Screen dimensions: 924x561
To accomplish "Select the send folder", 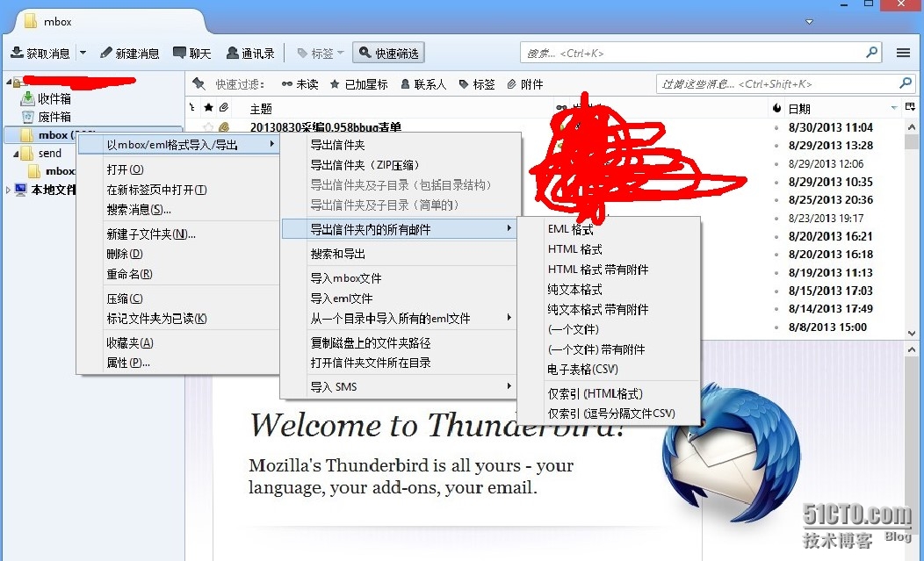I will coord(50,154).
